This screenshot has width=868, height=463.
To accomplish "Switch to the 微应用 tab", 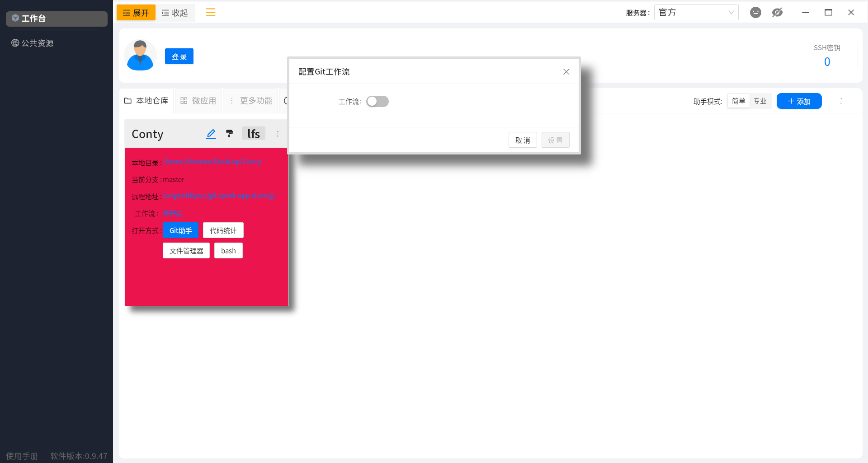I will (198, 101).
